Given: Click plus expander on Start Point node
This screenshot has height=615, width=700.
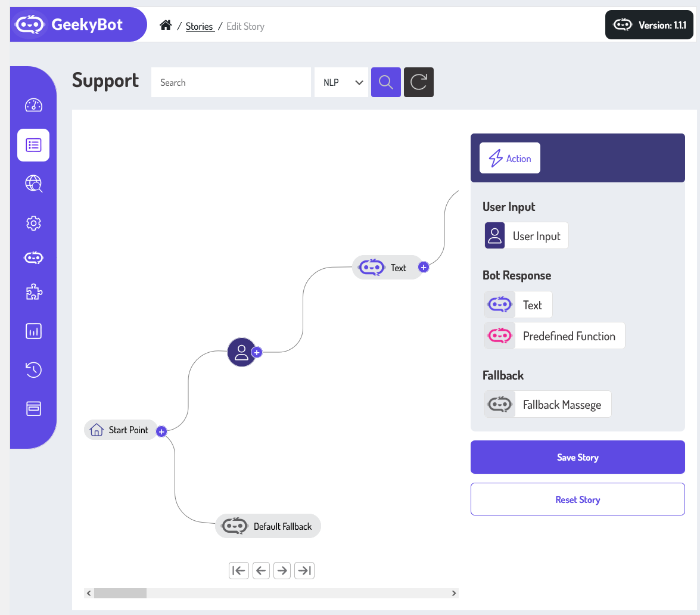Looking at the screenshot, I should click(x=161, y=431).
